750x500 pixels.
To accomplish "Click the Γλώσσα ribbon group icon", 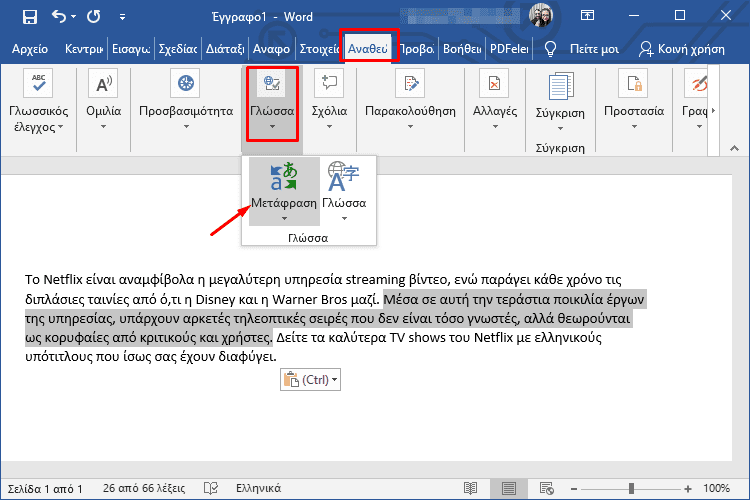I will click(x=272, y=83).
